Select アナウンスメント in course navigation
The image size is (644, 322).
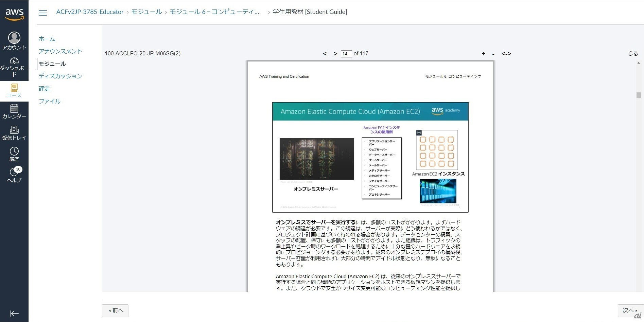[60, 51]
